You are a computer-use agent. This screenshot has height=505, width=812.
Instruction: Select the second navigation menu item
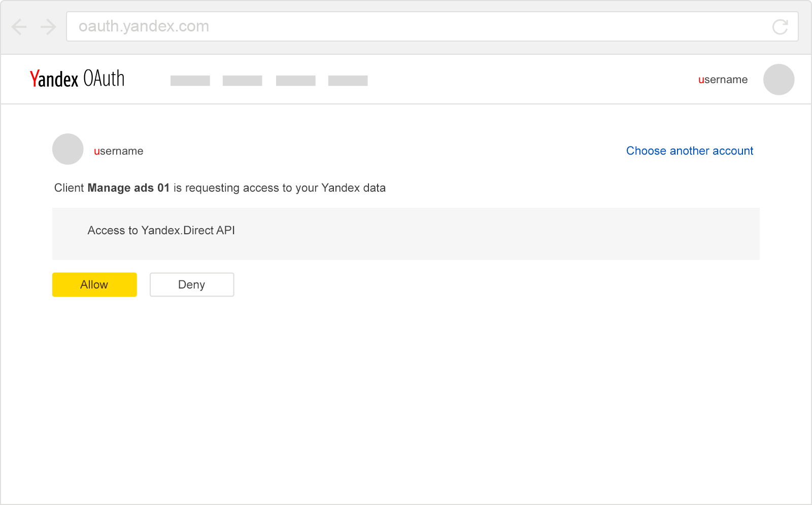tap(243, 80)
